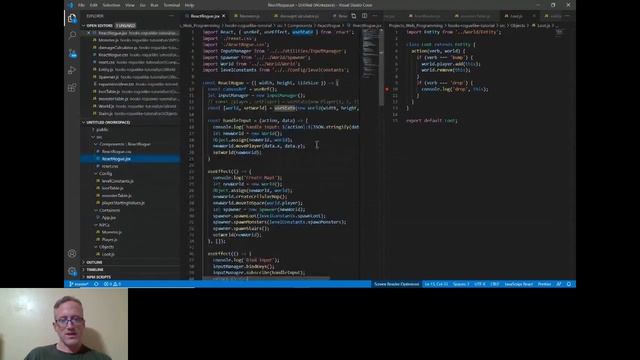Change the JavaScript React language mode

click(518, 284)
